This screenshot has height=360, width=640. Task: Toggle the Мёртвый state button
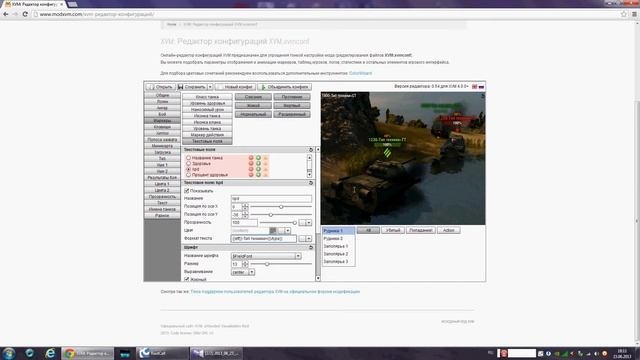pyautogui.click(x=292, y=105)
